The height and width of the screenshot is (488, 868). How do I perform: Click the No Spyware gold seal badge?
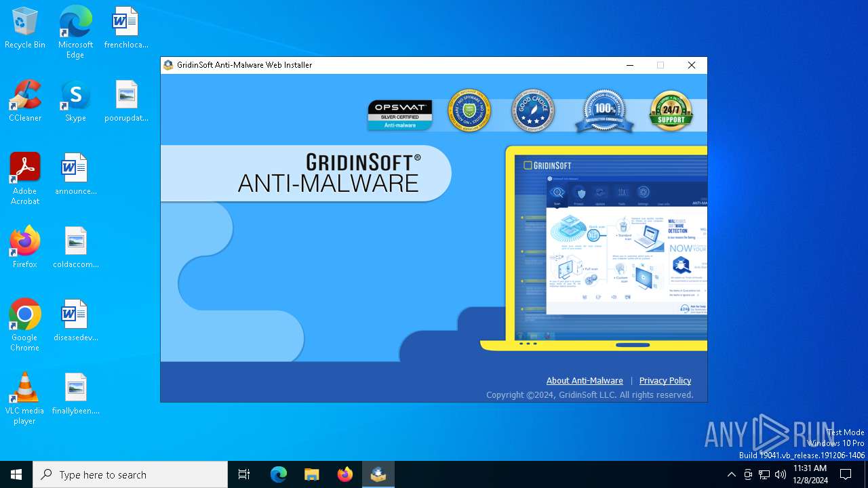pyautogui.click(x=469, y=110)
